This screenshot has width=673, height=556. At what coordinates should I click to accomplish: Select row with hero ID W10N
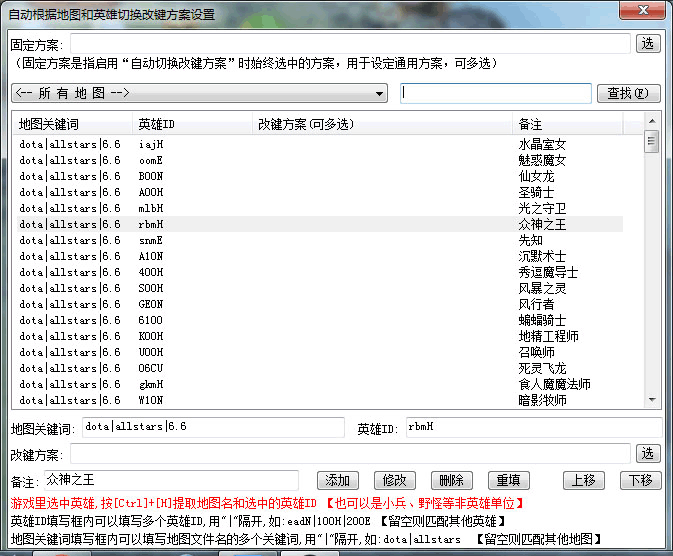pos(320,400)
